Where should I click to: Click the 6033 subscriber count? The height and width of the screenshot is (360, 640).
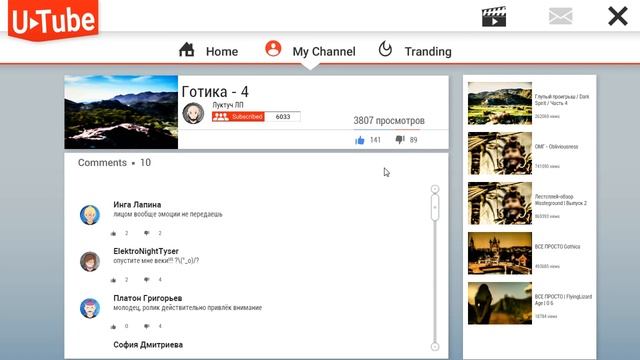(x=283, y=117)
